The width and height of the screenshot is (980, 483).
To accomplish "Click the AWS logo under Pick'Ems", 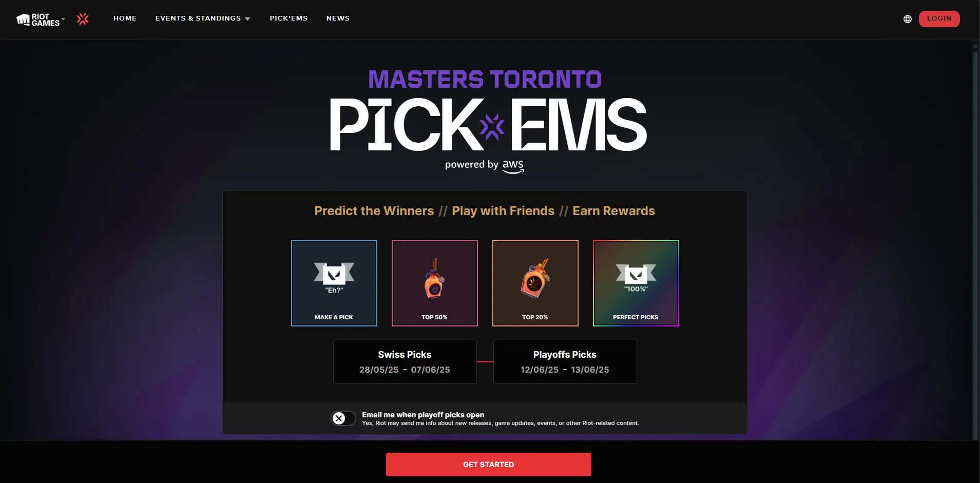I will tap(513, 166).
